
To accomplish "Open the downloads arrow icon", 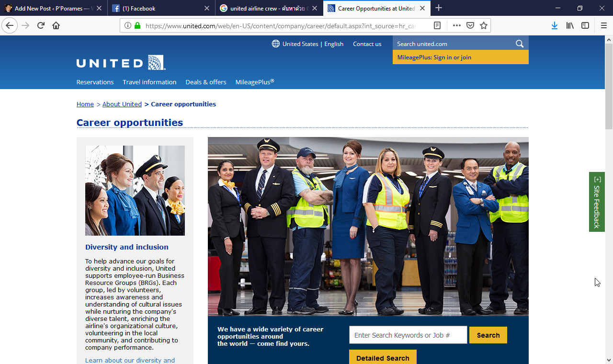I will [x=554, y=25].
